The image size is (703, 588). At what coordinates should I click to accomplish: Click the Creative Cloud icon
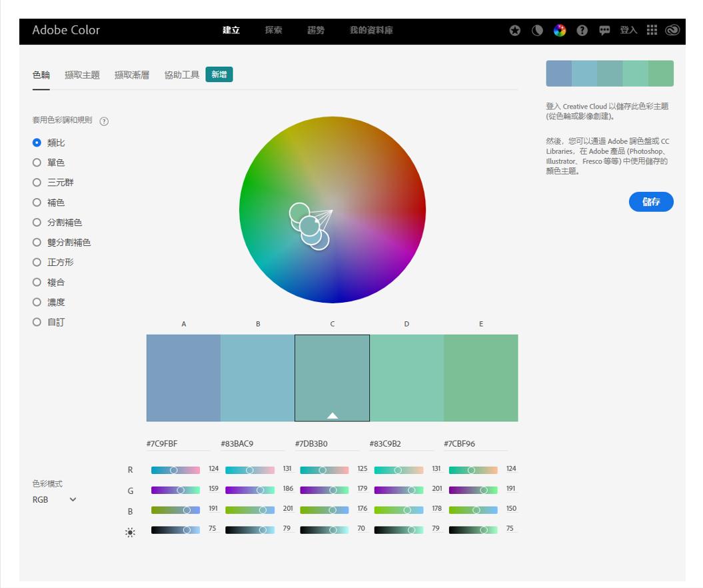672,30
